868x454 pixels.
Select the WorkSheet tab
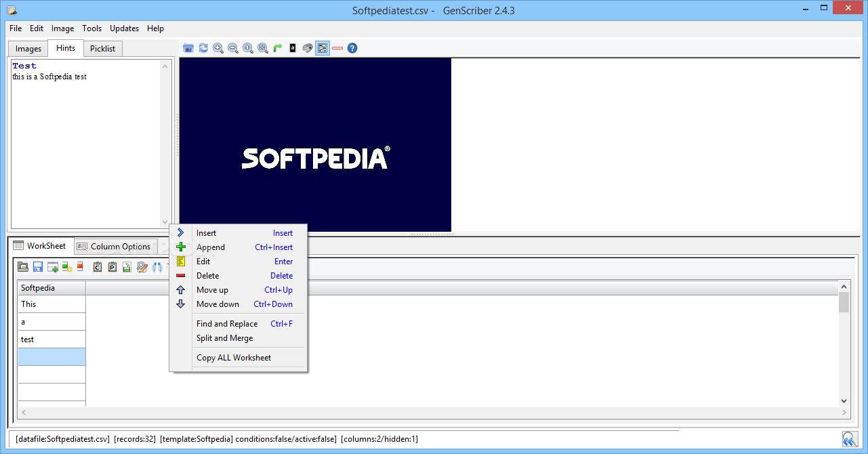point(40,246)
